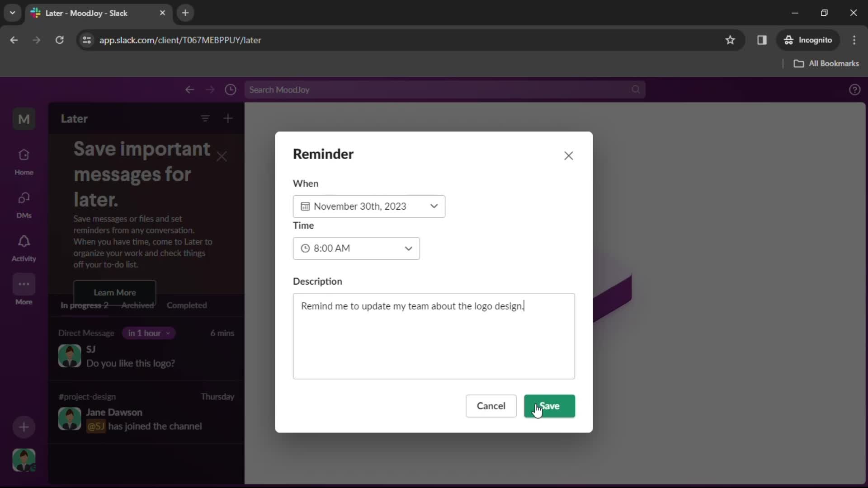Screen dimensions: 868x488
Task: Click the clock icon in time field
Action: 305,249
